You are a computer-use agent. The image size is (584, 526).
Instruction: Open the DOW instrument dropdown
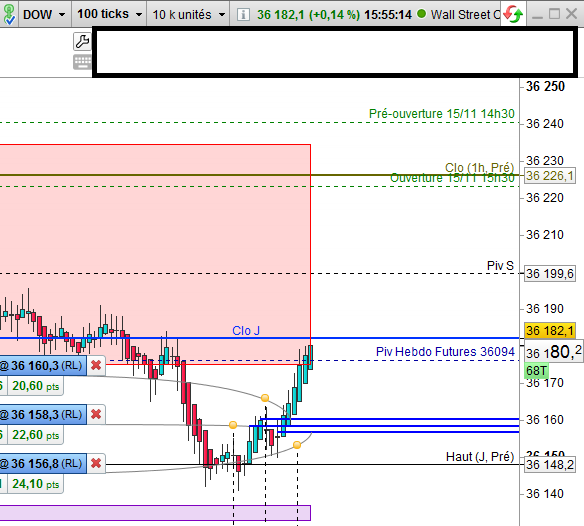44,15
